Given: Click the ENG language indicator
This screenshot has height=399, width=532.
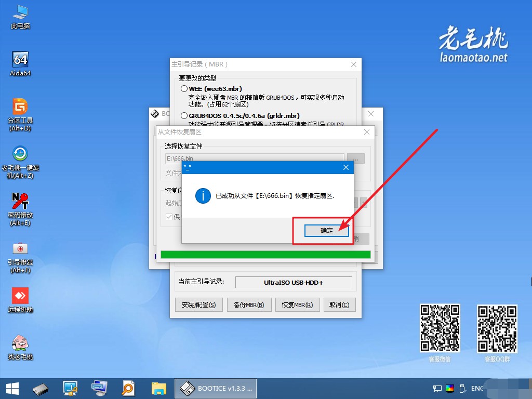Looking at the screenshot, I should coord(477,389).
